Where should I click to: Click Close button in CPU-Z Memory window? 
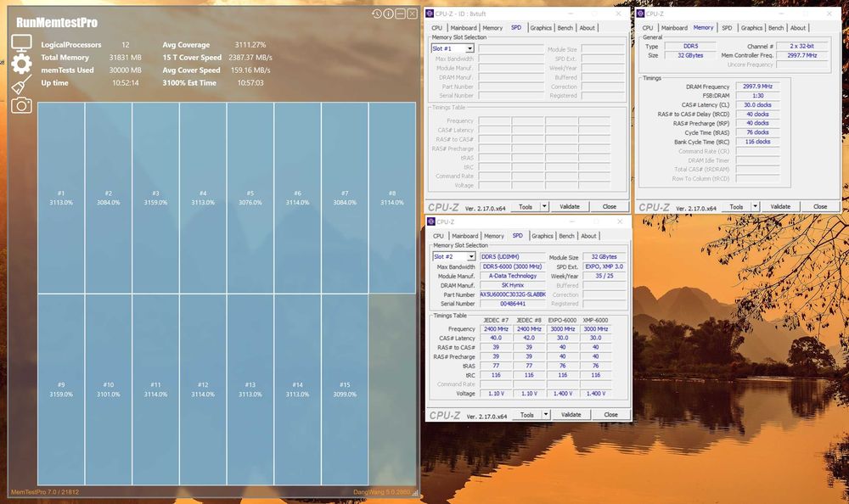point(820,206)
